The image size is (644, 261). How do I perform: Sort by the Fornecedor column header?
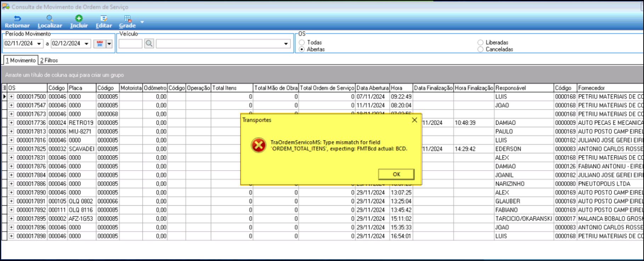click(610, 88)
